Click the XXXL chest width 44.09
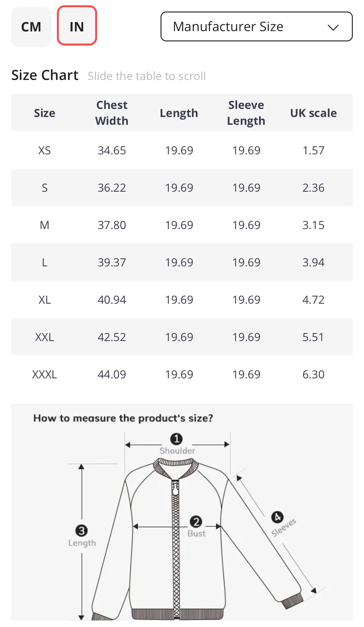The height and width of the screenshot is (627, 364). pyautogui.click(x=112, y=374)
